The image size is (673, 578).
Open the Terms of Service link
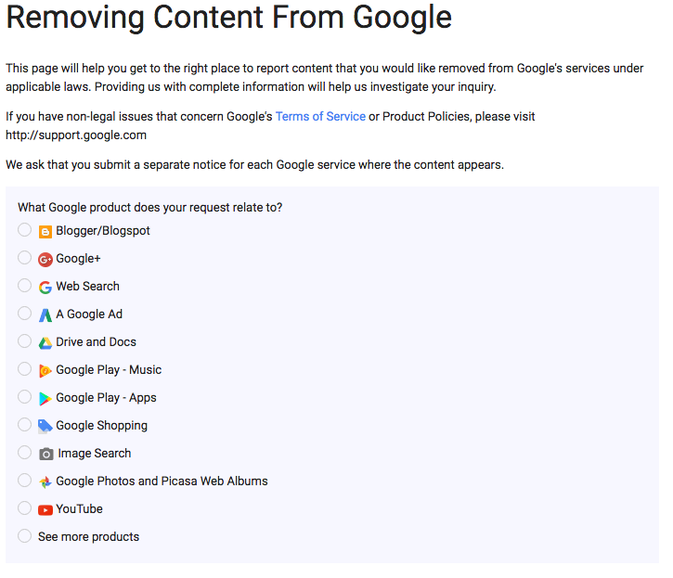(x=320, y=116)
